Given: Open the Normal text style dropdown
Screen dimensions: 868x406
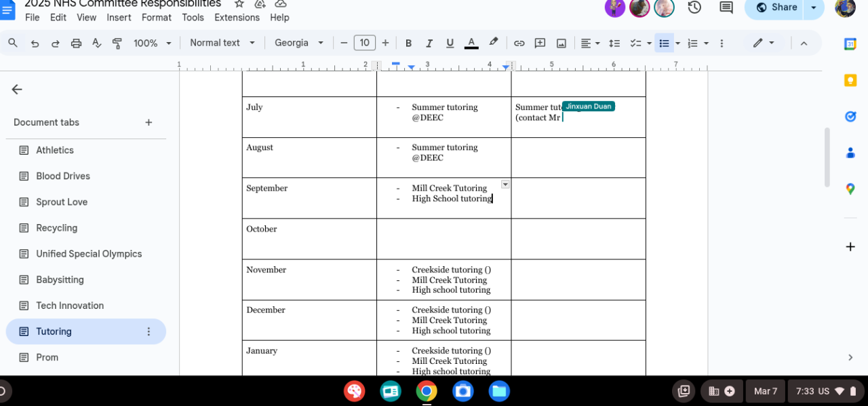Looking at the screenshot, I should 222,43.
